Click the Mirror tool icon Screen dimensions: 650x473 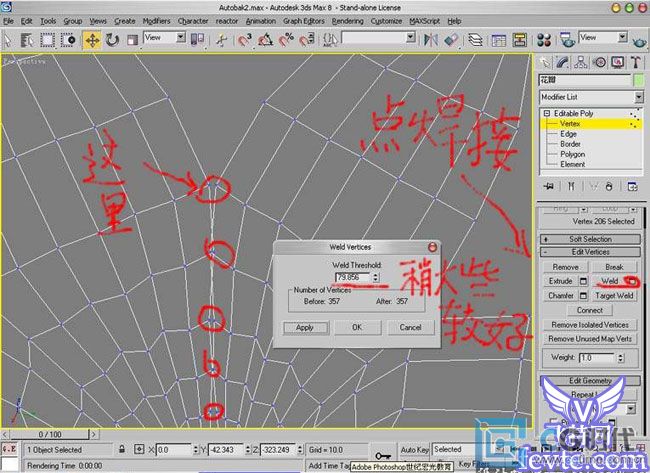431,40
